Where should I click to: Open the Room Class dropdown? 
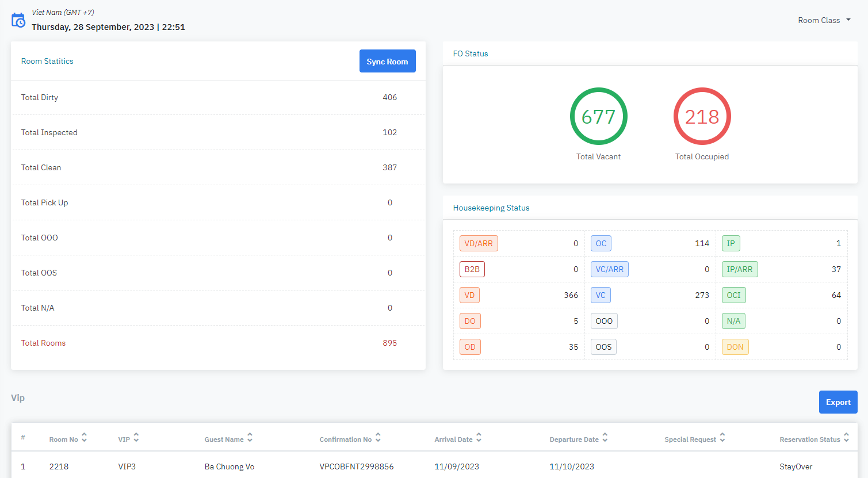824,20
